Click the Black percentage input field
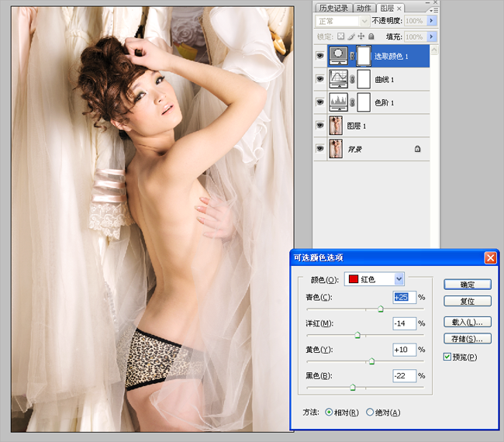The image size is (504, 442). click(x=404, y=375)
